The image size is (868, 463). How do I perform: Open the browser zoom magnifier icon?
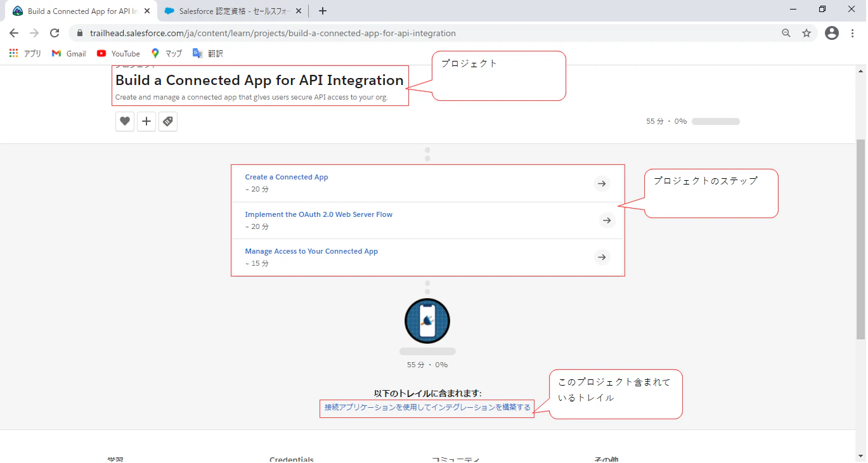(786, 33)
